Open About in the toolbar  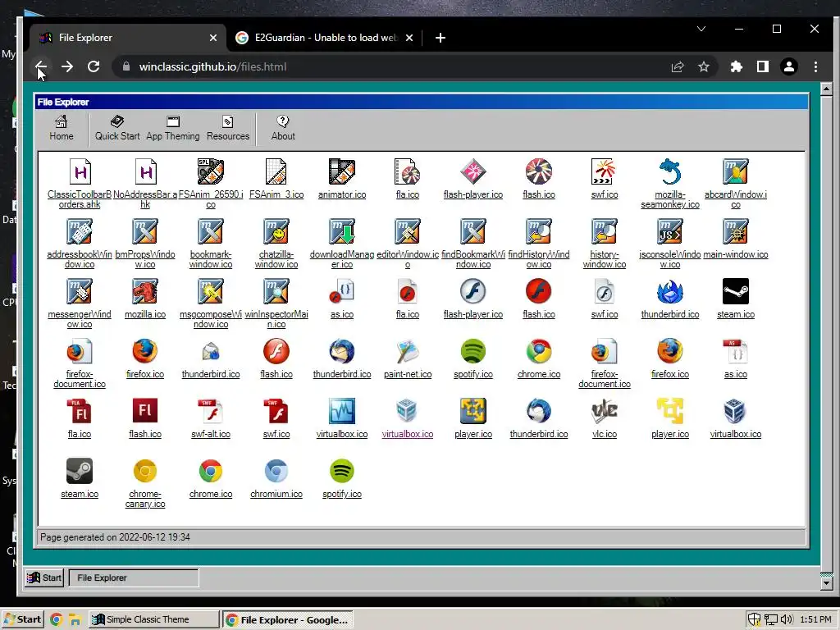pyautogui.click(x=283, y=128)
